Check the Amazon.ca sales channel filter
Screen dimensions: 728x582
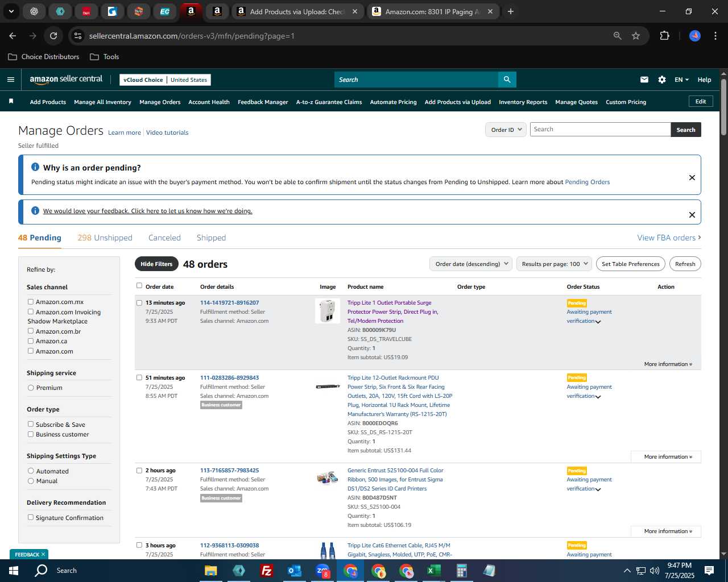(x=31, y=341)
